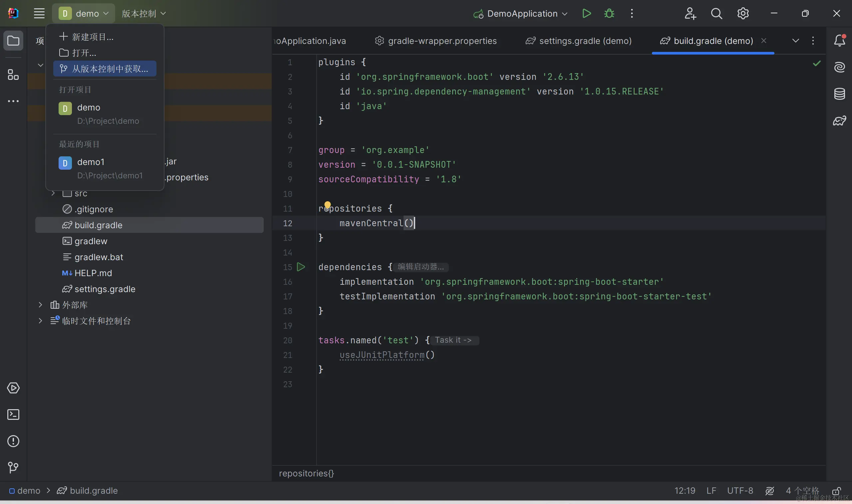Click the demo breadcrumb in the status bar
852x504 pixels.
coord(29,490)
